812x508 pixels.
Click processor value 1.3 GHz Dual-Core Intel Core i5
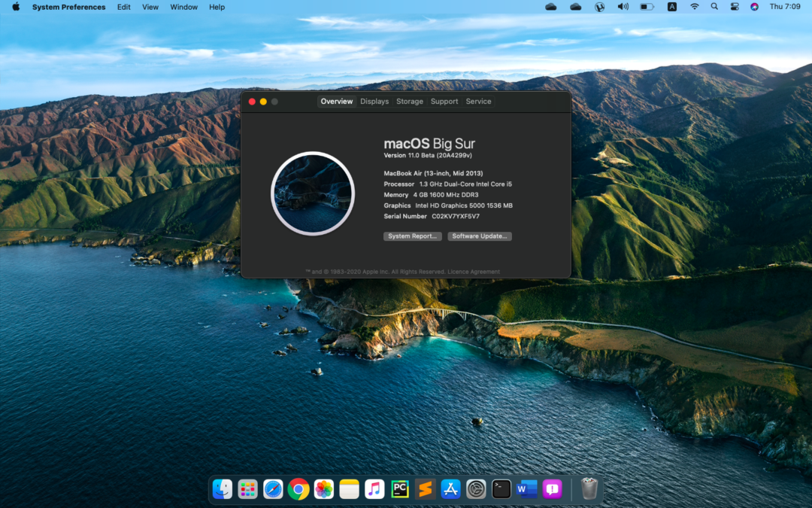pos(465,184)
